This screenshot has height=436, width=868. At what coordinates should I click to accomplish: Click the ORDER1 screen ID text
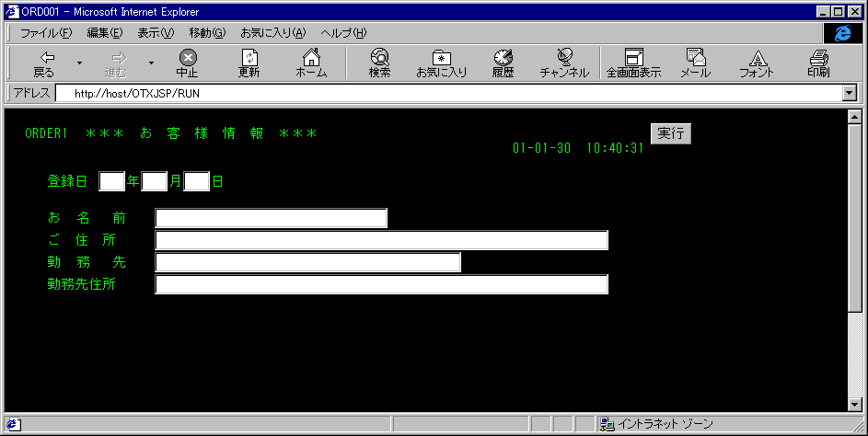tap(46, 133)
